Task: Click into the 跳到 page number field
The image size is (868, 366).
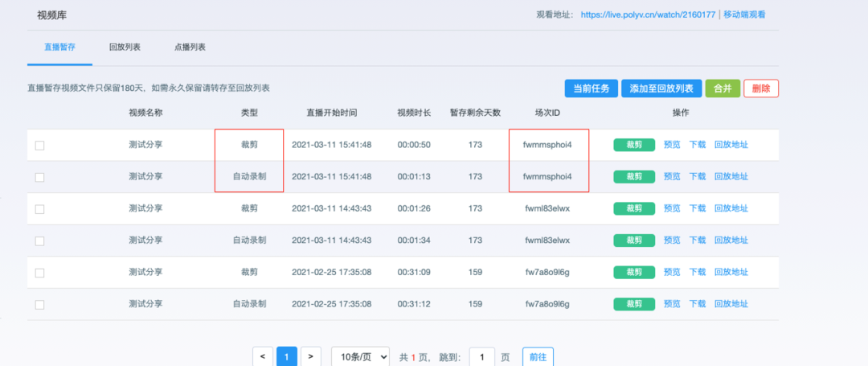Action: 481,356
